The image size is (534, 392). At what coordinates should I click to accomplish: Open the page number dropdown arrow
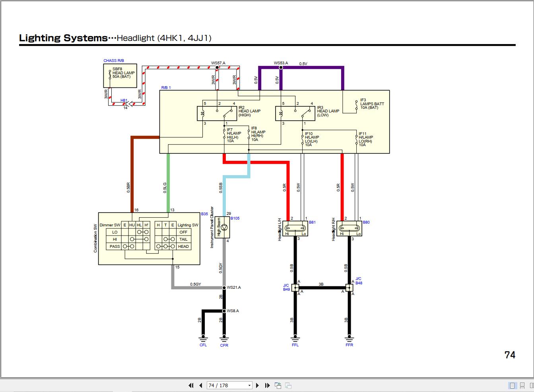point(249,385)
